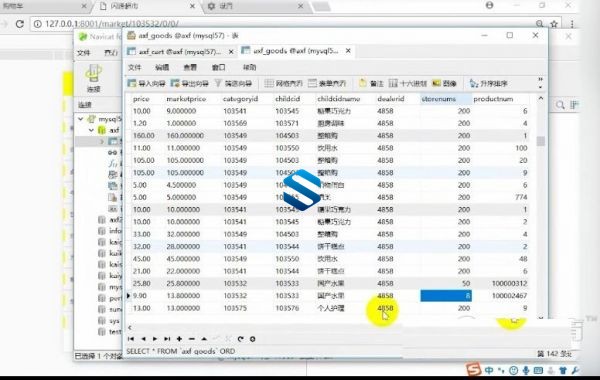Image resolution: width=600 pixels, height=380 pixels.
Task: Select the storenums column header
Action: [439, 99]
